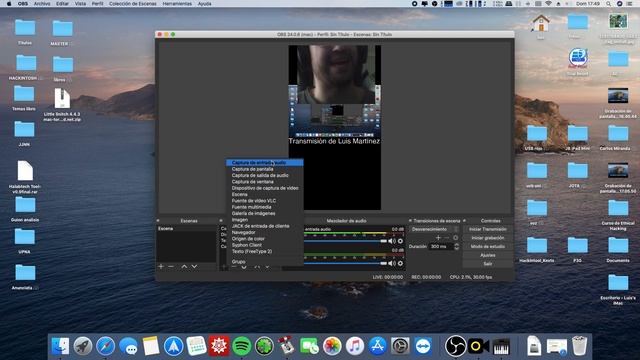Select 'Grupo' at the menu bottom
This screenshot has height=360, width=640.
click(x=264, y=262)
